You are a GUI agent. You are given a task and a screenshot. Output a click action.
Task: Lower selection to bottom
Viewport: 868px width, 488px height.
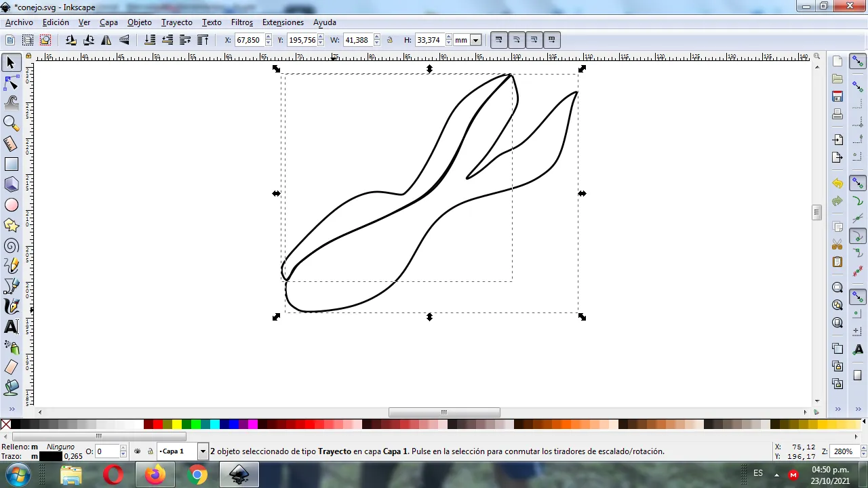[150, 40]
